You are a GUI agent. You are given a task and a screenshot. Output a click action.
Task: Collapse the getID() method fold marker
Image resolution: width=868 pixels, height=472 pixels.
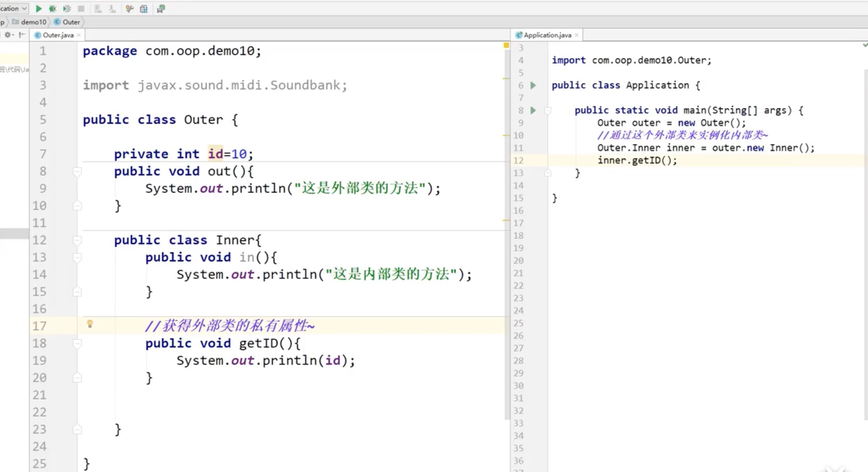[77, 343]
